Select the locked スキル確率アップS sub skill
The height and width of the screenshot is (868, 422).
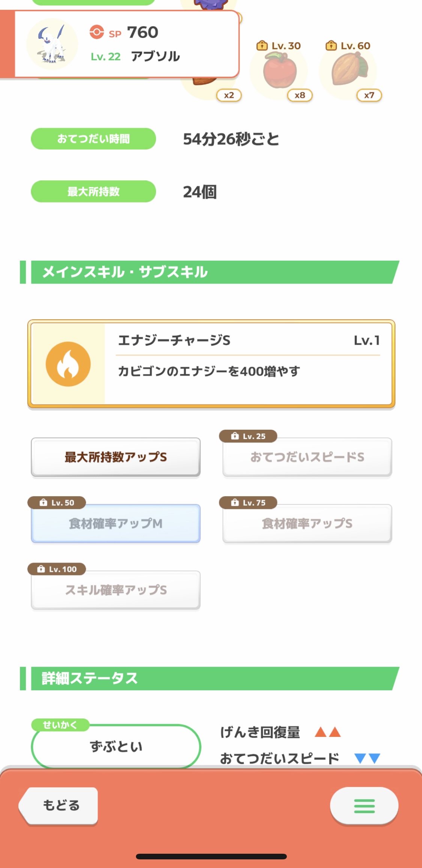[x=116, y=590]
